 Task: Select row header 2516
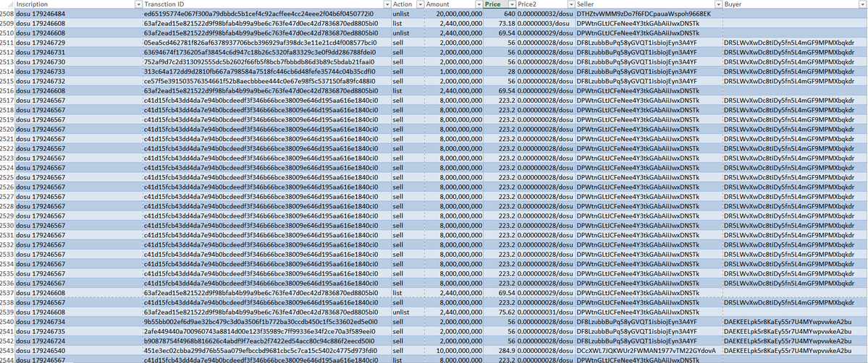coord(7,91)
